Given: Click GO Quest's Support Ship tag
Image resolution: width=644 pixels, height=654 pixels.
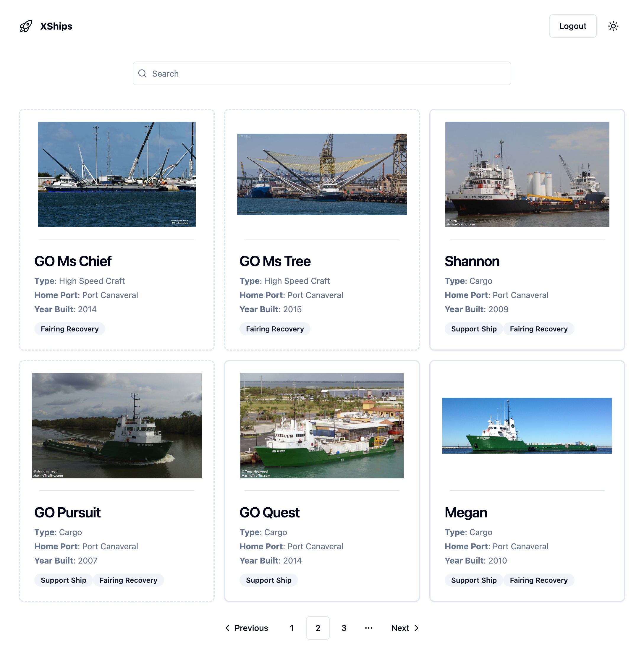Looking at the screenshot, I should click(268, 580).
